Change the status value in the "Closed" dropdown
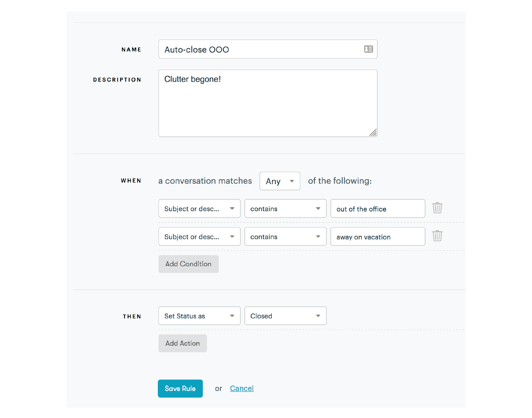The height and width of the screenshot is (418, 532). tap(285, 315)
